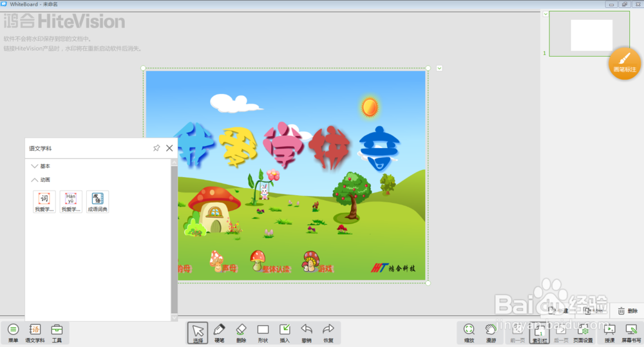Undo with the 撤销 button
644x347 pixels.
pos(307,333)
